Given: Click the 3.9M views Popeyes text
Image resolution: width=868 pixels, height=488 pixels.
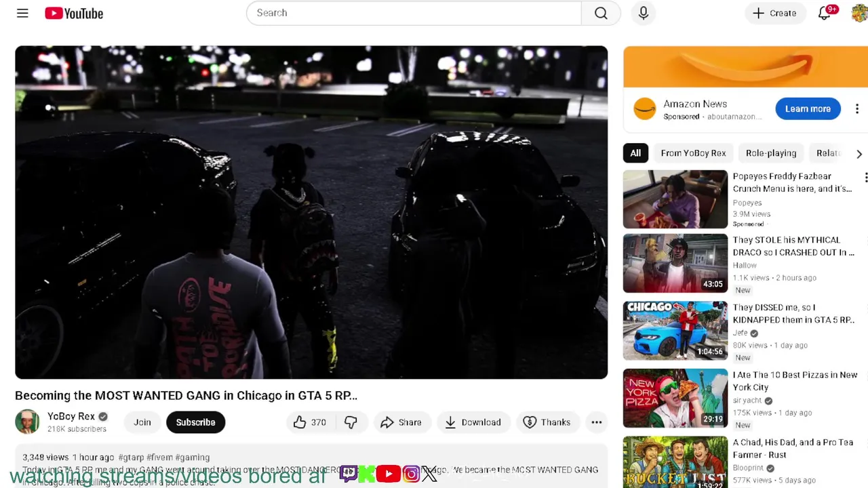Looking at the screenshot, I should [x=751, y=214].
